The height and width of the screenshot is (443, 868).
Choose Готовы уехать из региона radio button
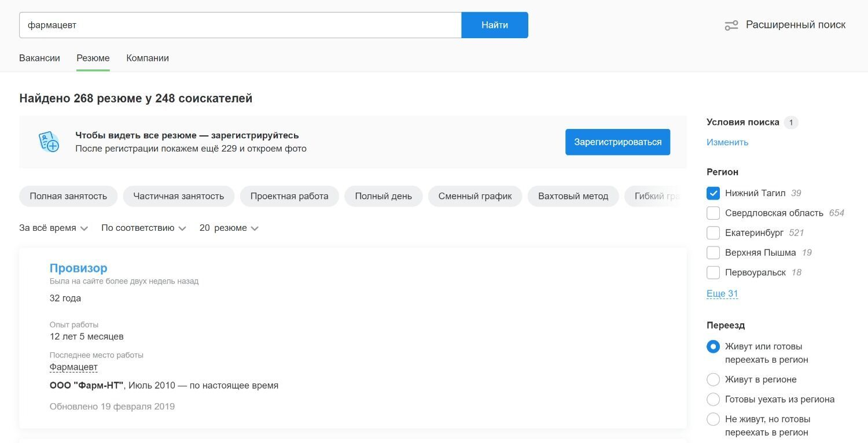click(x=713, y=399)
